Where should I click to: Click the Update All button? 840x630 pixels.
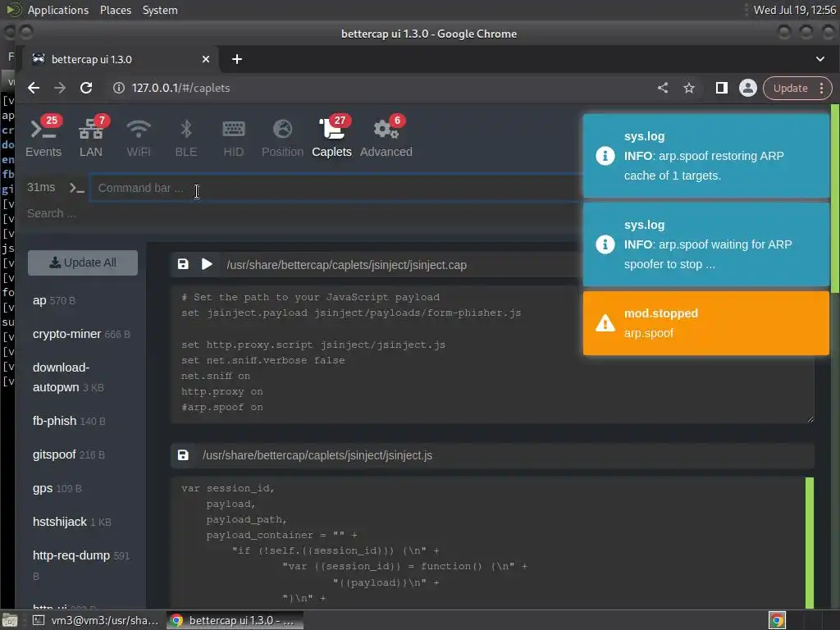tap(83, 262)
